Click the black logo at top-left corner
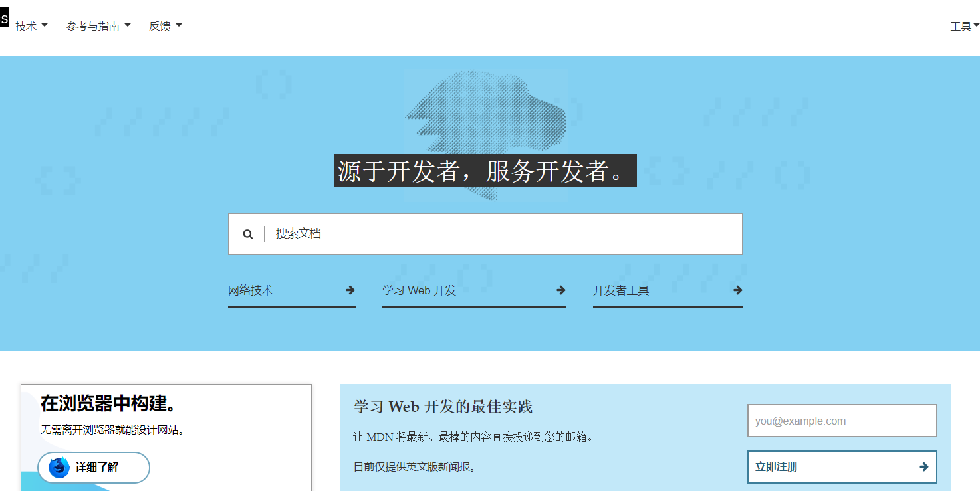 coord(4,19)
